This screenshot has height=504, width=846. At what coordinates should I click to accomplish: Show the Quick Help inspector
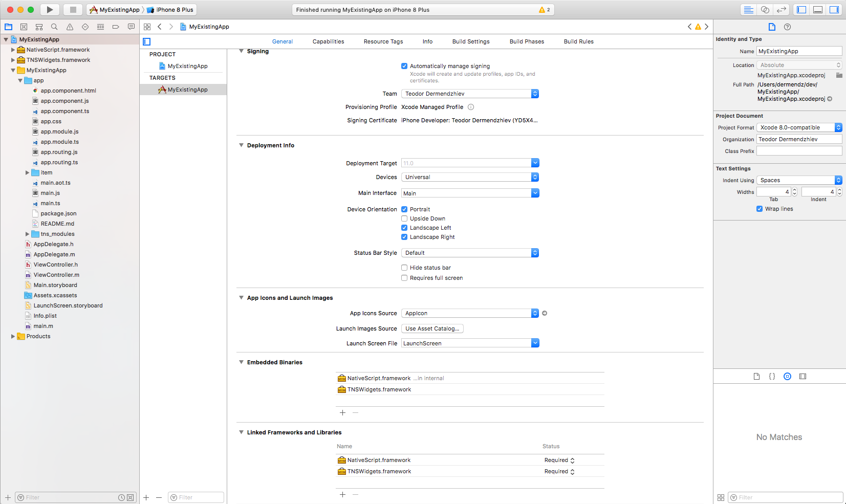[787, 27]
